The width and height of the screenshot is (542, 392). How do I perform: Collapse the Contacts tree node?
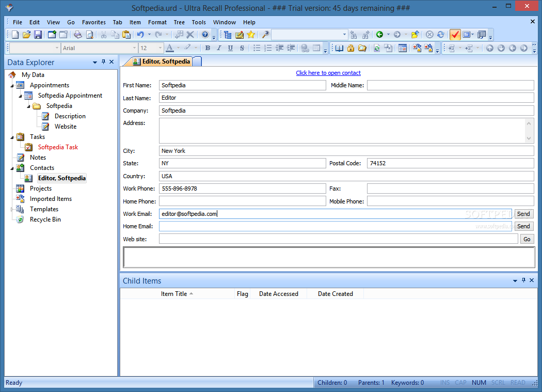coord(12,168)
